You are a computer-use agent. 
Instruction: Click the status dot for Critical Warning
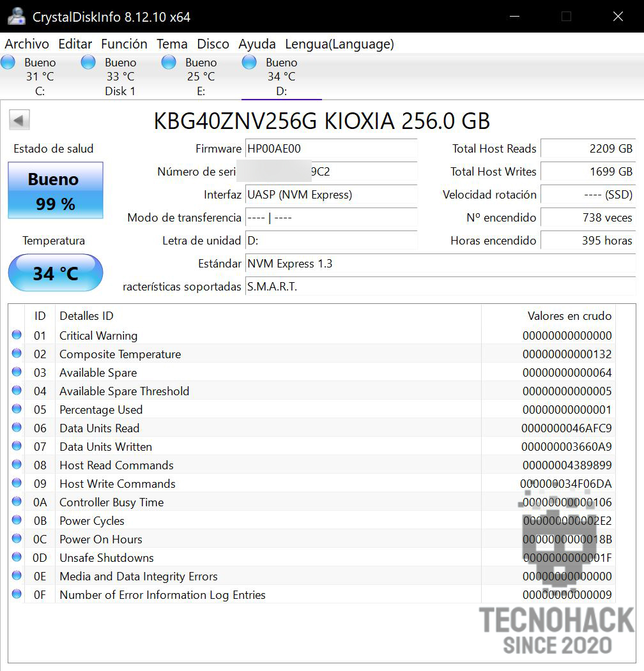(17, 335)
